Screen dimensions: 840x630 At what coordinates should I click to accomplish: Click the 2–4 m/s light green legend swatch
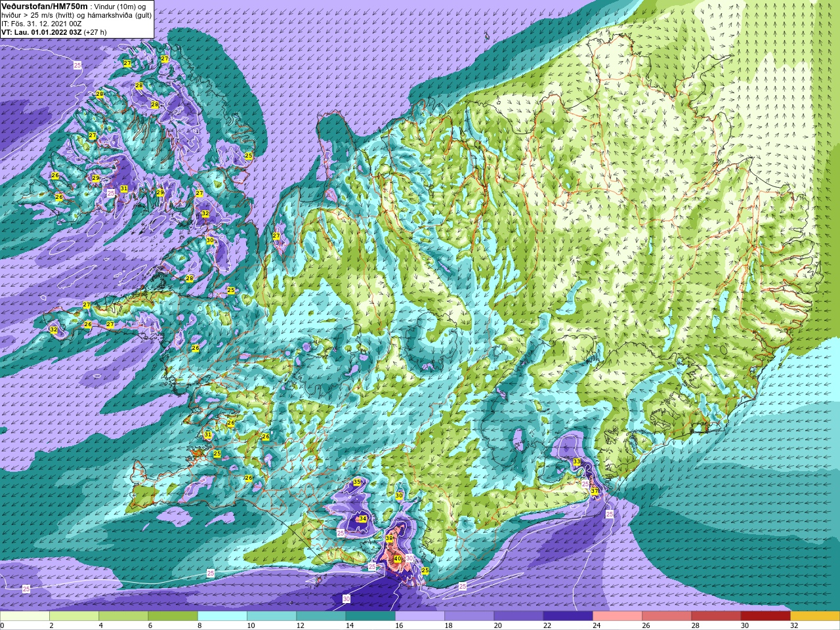(x=74, y=616)
